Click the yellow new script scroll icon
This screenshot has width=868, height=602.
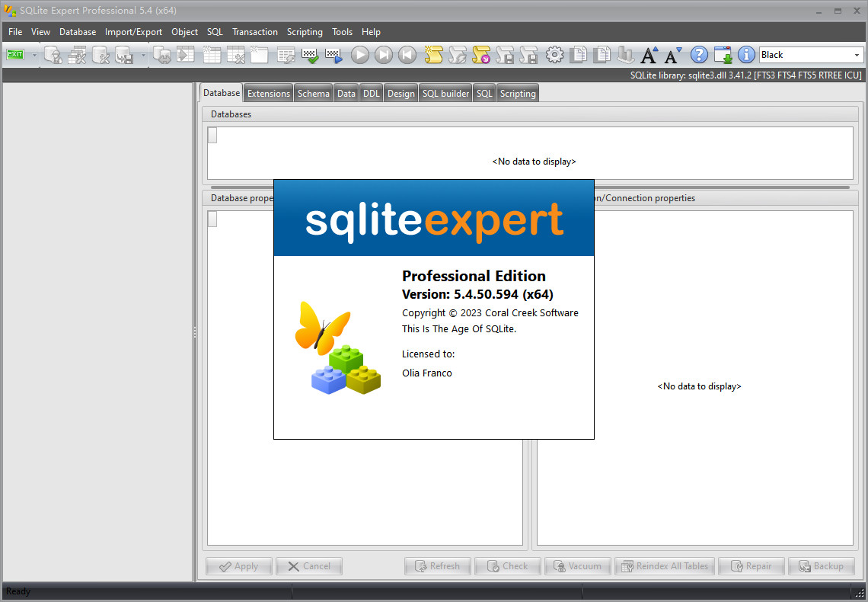coord(433,55)
